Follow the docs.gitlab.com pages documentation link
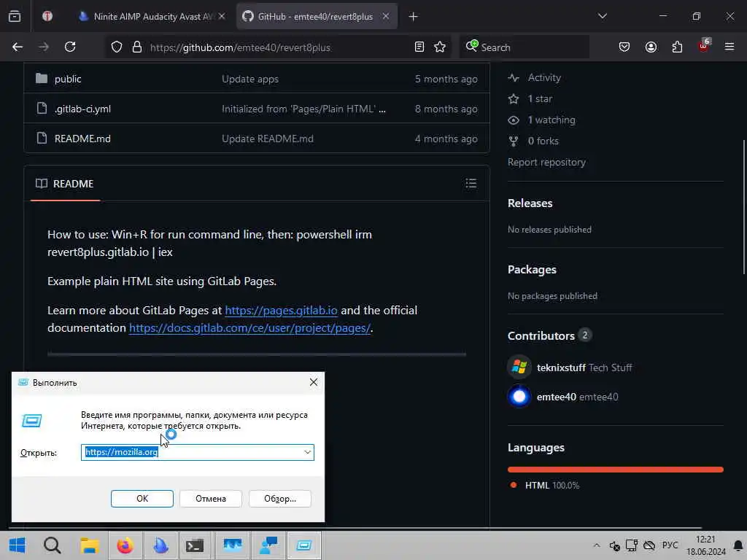Viewport: 747px width, 560px height. [x=249, y=328]
